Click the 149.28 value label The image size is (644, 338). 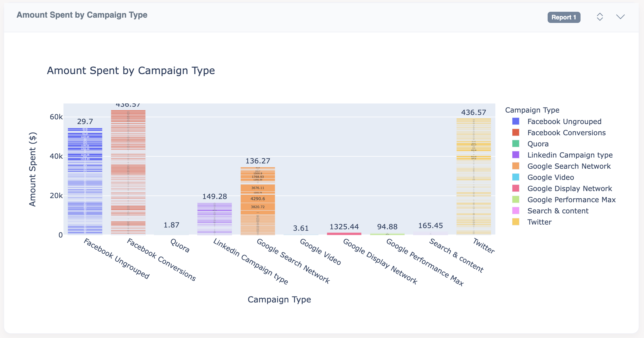[214, 196]
